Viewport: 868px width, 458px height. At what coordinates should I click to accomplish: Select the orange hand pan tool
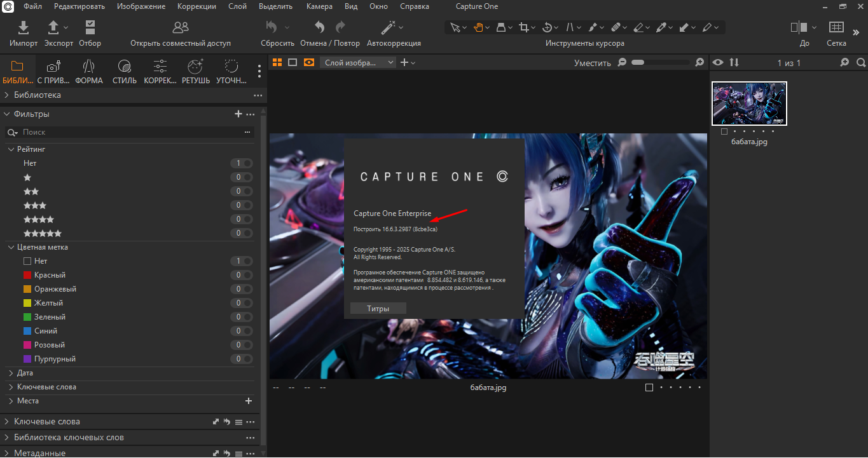pos(478,27)
